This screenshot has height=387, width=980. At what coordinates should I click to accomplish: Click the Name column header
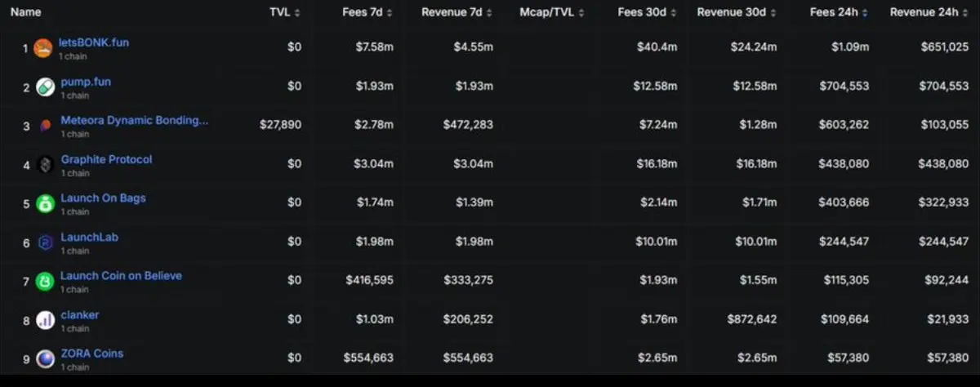click(25, 12)
